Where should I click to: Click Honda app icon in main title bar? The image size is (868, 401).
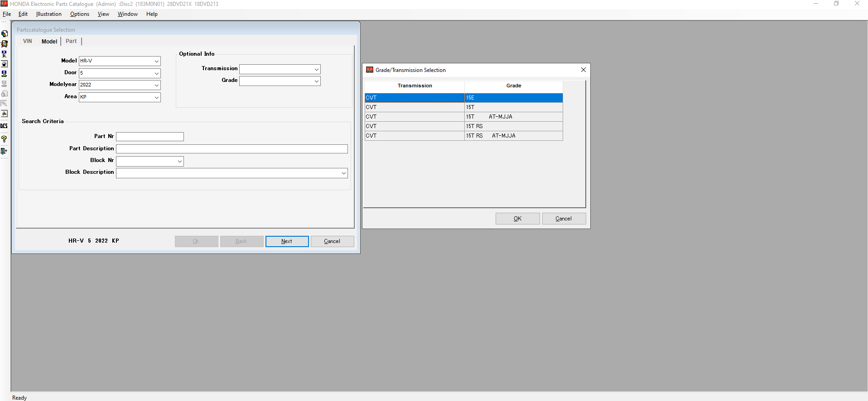click(x=5, y=4)
